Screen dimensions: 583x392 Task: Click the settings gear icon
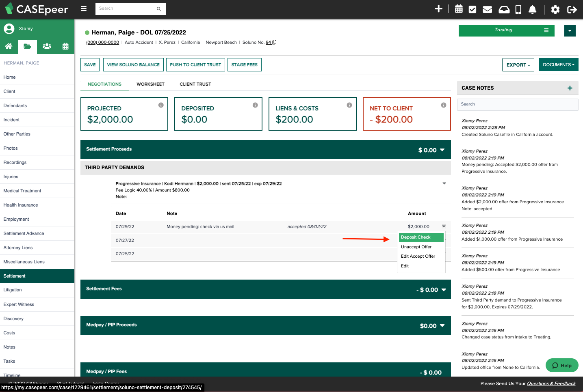point(555,9)
